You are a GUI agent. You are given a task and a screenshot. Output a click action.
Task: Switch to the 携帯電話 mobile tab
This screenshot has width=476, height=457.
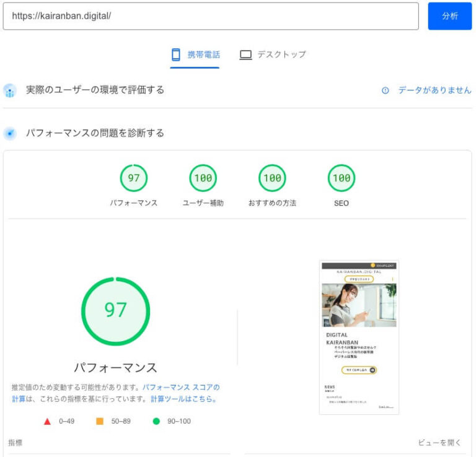[x=195, y=54]
